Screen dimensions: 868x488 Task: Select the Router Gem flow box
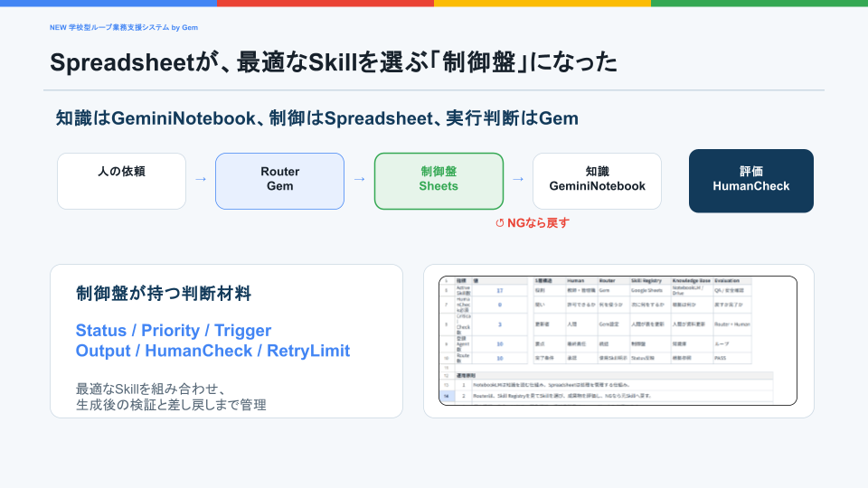[279, 181]
